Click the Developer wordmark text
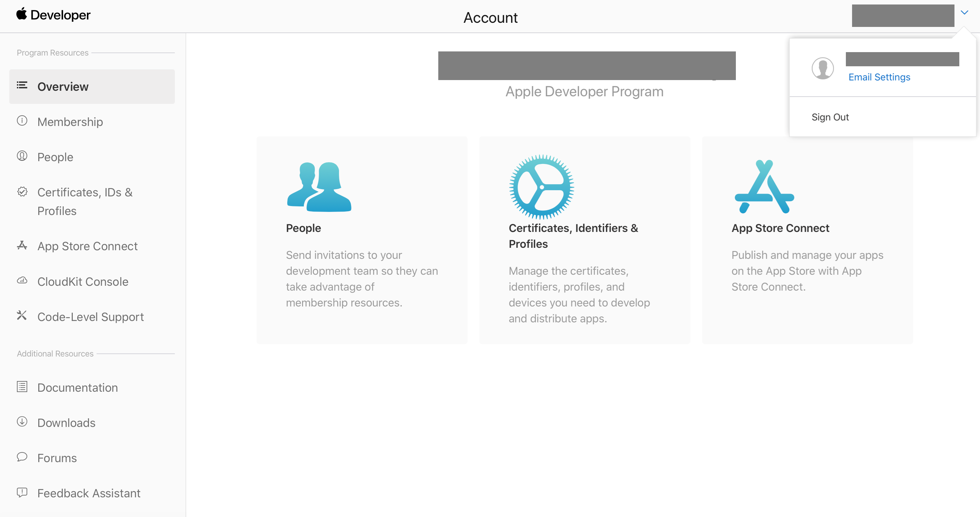Viewport: 980px width, 517px height. coord(60,15)
